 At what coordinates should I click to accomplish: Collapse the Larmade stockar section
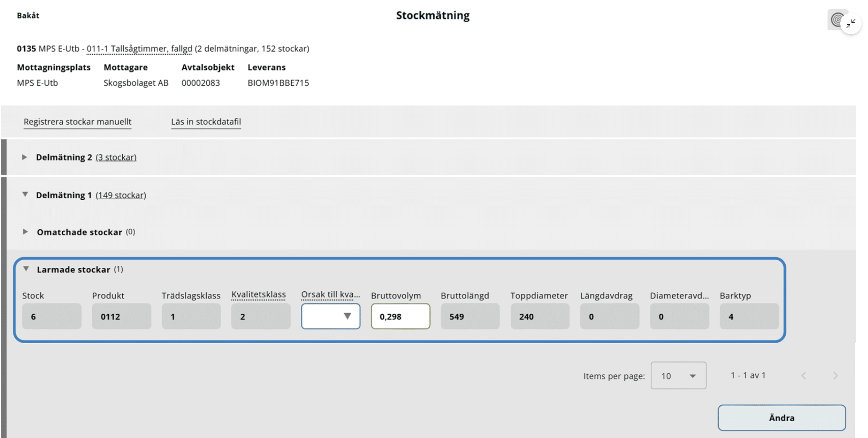pyautogui.click(x=26, y=269)
